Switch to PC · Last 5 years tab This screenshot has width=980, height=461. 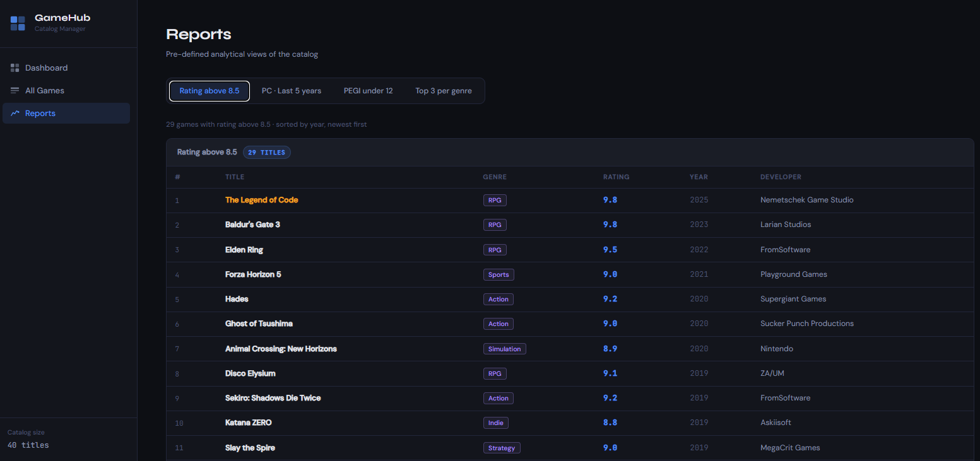(292, 91)
